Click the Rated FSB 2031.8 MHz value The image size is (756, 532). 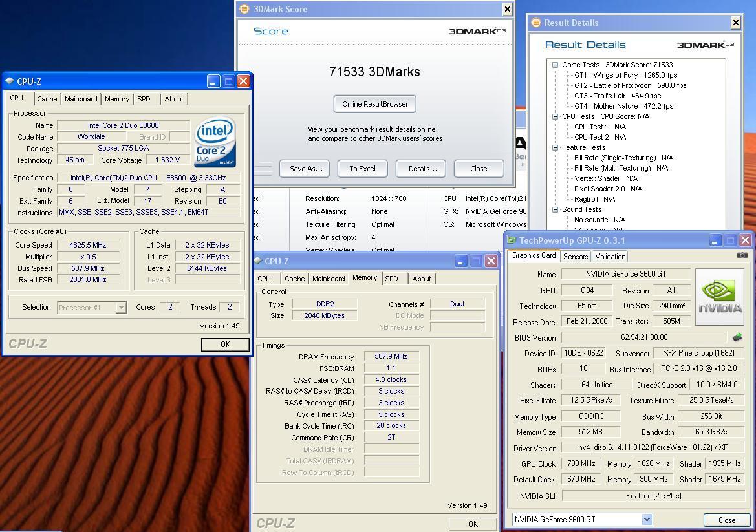coord(88,279)
